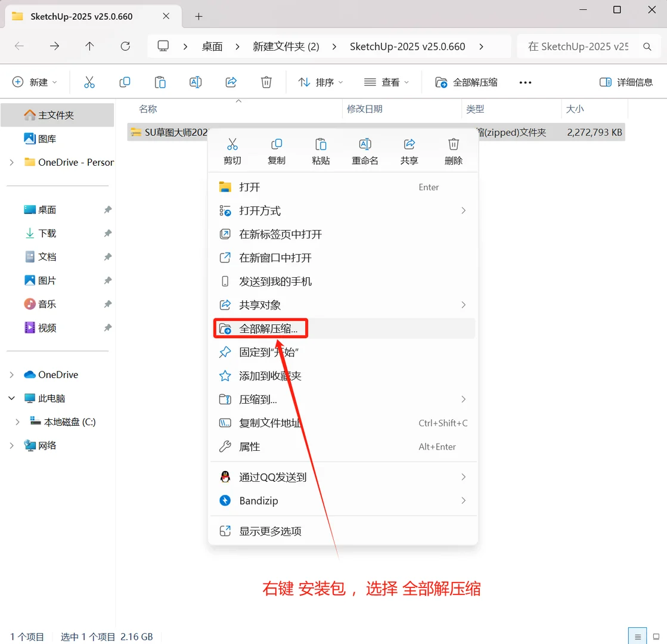Click the Refresh icon in the navigation bar
Viewport: 667px width, 644px height.
[x=125, y=46]
